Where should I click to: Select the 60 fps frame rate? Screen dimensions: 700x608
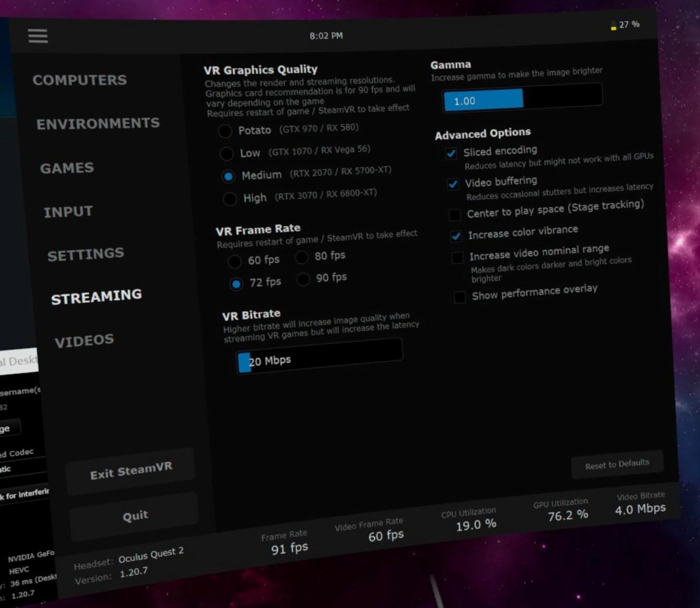234,261
